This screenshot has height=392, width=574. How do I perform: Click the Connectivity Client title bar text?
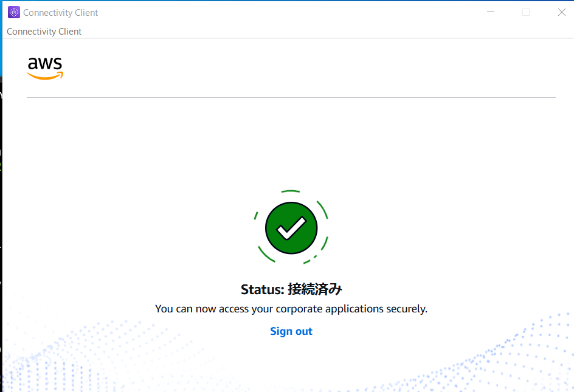61,12
